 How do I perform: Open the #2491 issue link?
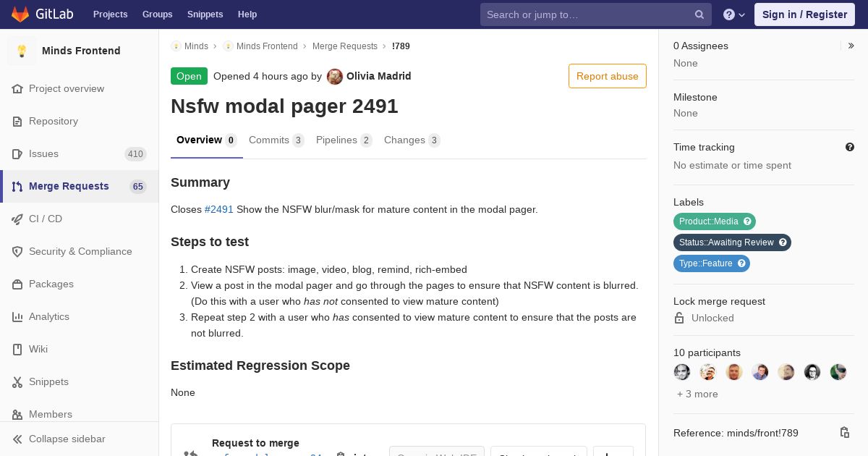pyautogui.click(x=219, y=209)
